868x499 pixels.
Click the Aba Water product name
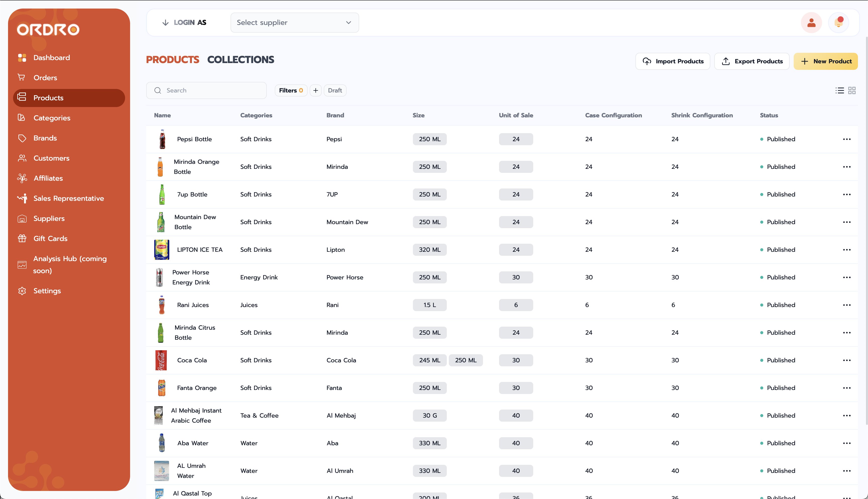click(x=193, y=443)
